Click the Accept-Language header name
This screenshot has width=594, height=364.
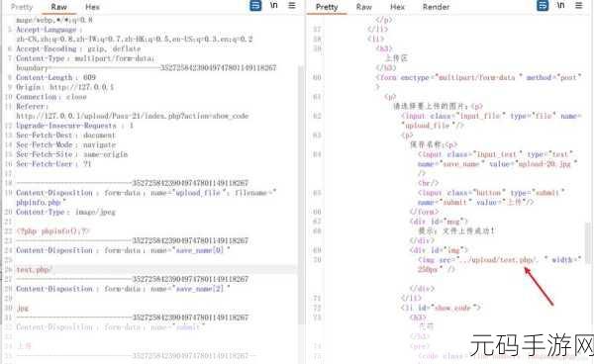(47, 30)
